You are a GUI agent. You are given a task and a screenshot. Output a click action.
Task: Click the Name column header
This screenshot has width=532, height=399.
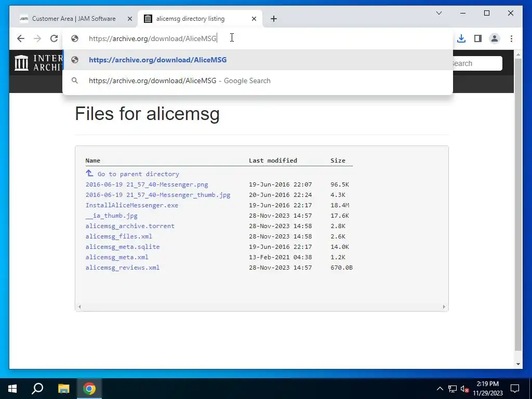pyautogui.click(x=92, y=161)
